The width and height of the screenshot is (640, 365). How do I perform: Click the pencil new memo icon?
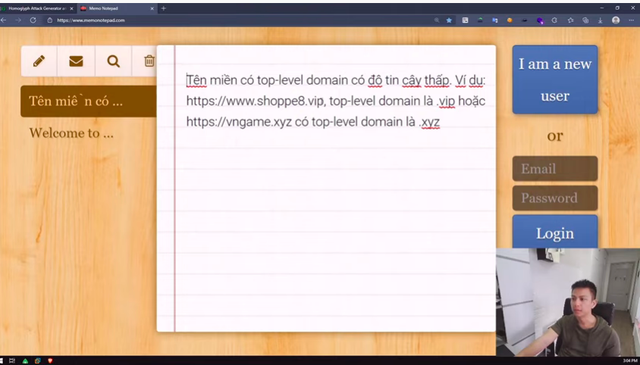(x=39, y=61)
